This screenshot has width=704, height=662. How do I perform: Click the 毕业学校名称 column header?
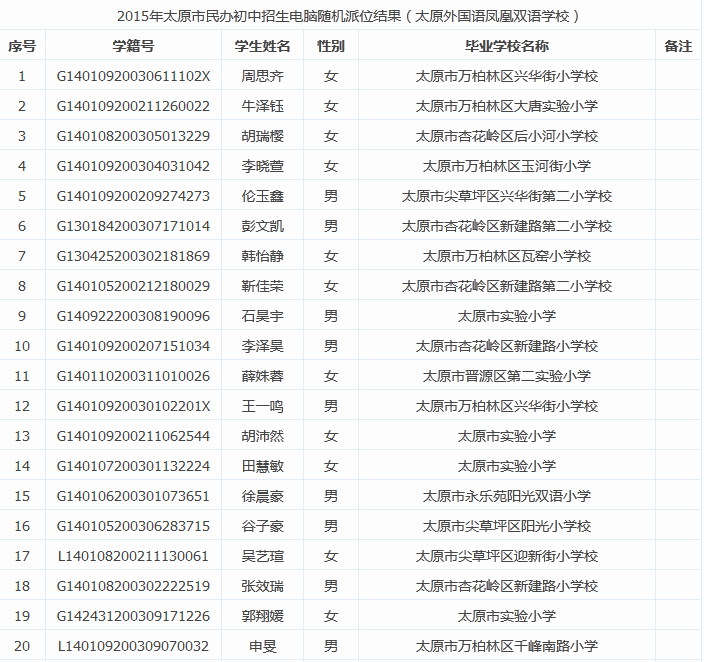506,46
